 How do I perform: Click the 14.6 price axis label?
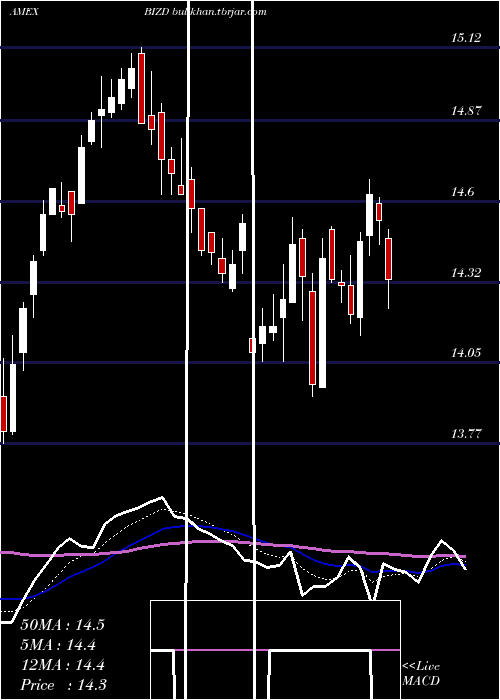[463, 192]
